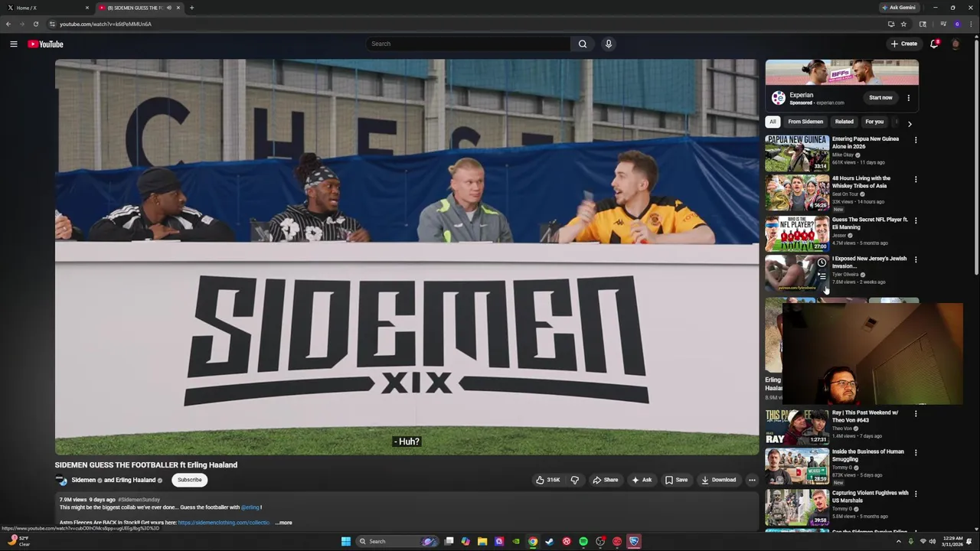Screen dimensions: 980x551
Task: Reload the page in Chrome
Action: 36,24
